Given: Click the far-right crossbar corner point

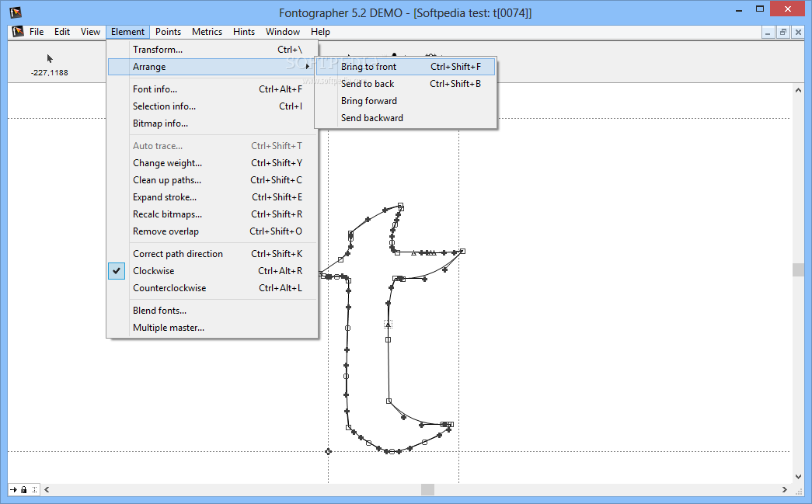Looking at the screenshot, I should pyautogui.click(x=462, y=252).
